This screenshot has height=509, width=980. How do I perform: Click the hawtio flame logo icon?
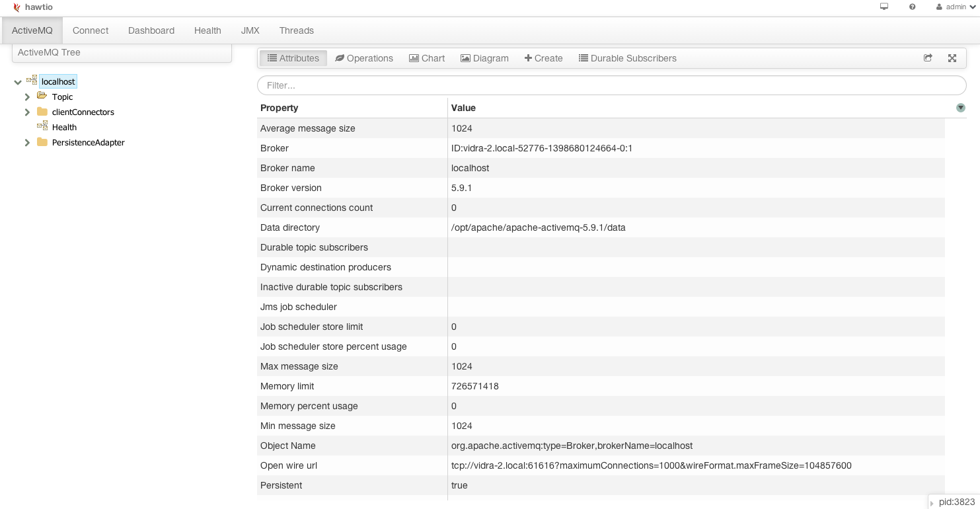coord(17,7)
